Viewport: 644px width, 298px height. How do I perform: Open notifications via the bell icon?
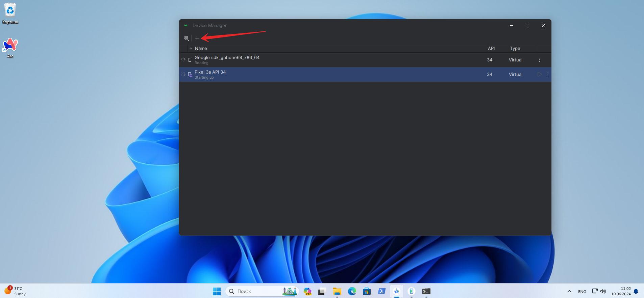(x=636, y=291)
